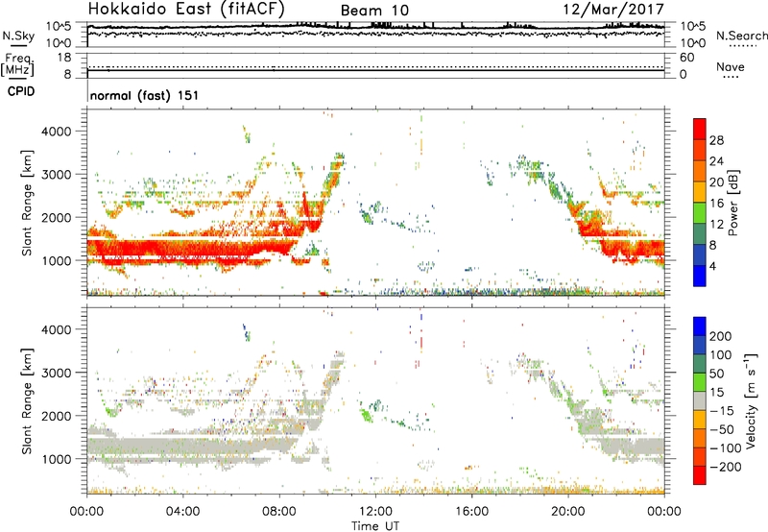
Task: Click the 'CPID' row label
Action: pos(21,91)
